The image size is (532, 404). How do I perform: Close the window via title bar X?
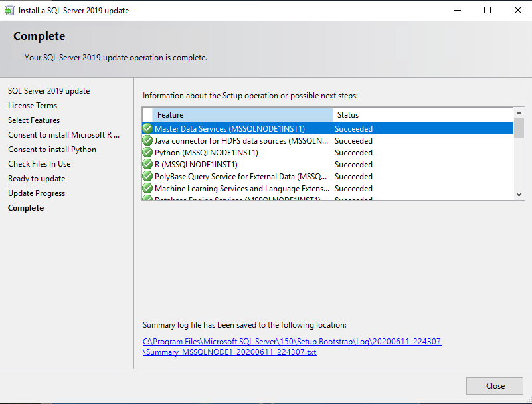pyautogui.click(x=517, y=10)
